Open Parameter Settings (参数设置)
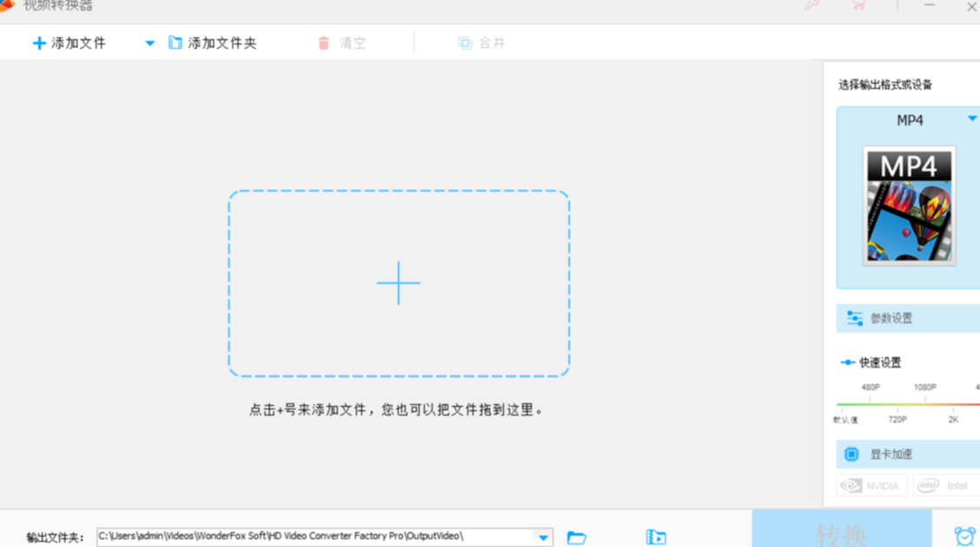This screenshot has height=547, width=980. [x=908, y=318]
